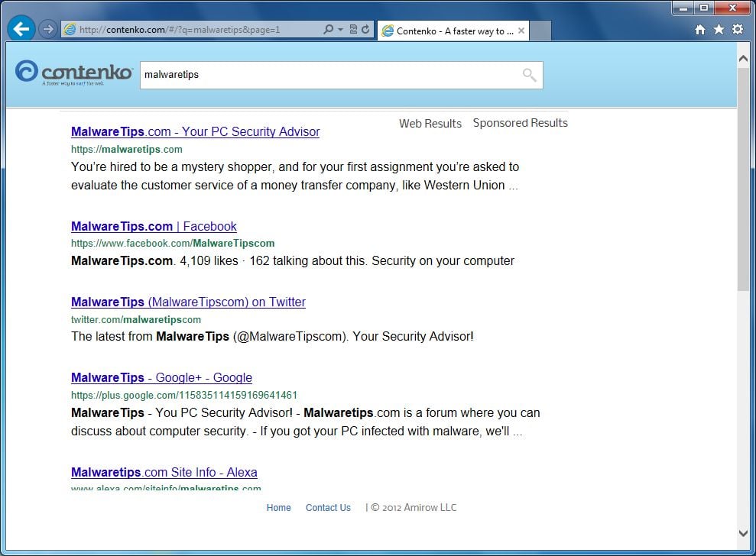This screenshot has width=756, height=556.
Task: Switch to Sponsored Results
Action: pos(521,123)
